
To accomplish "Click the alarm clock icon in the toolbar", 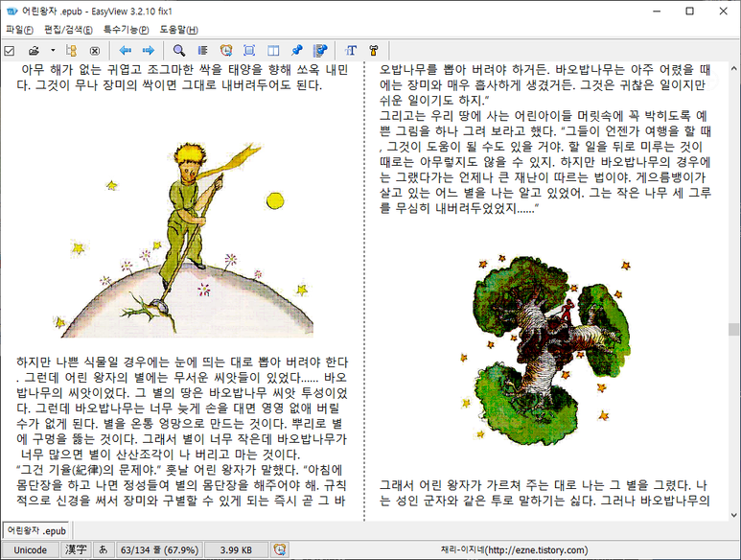I will click(x=226, y=50).
